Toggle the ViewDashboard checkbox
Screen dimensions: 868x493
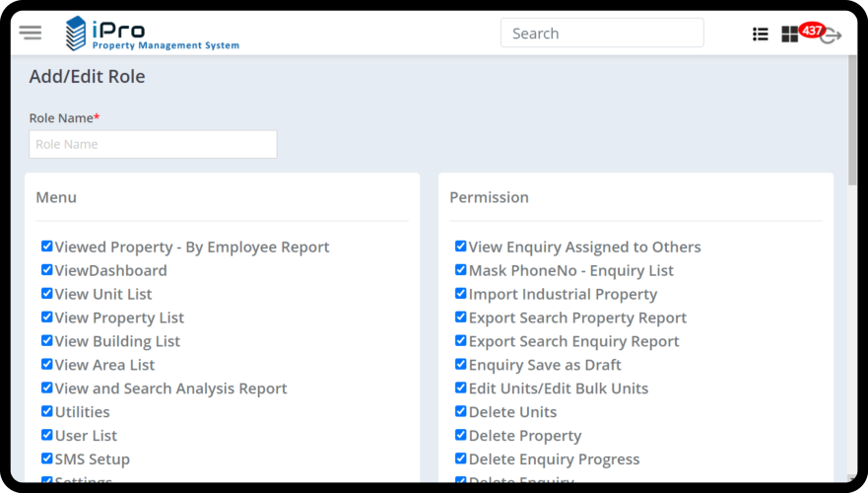(46, 270)
